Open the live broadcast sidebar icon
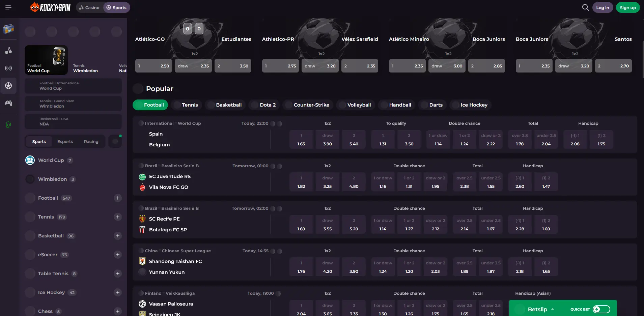This screenshot has height=316, width=644. pos(8,68)
